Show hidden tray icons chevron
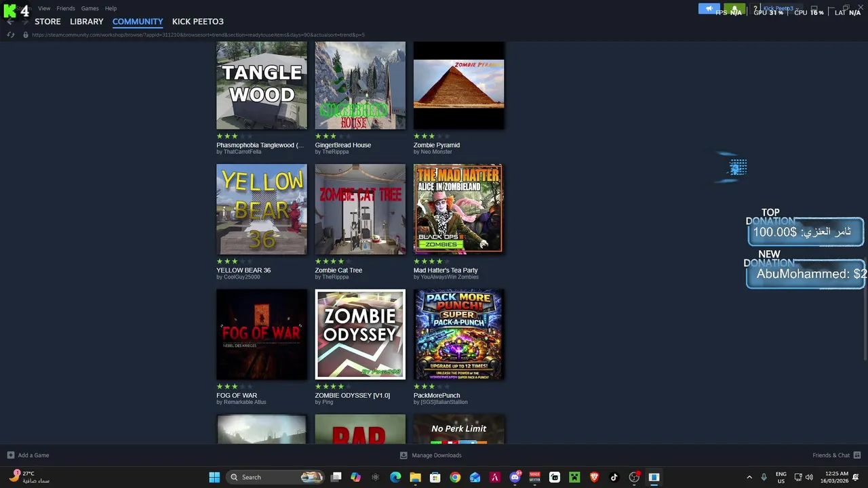Image resolution: width=868 pixels, height=488 pixels. click(x=749, y=477)
